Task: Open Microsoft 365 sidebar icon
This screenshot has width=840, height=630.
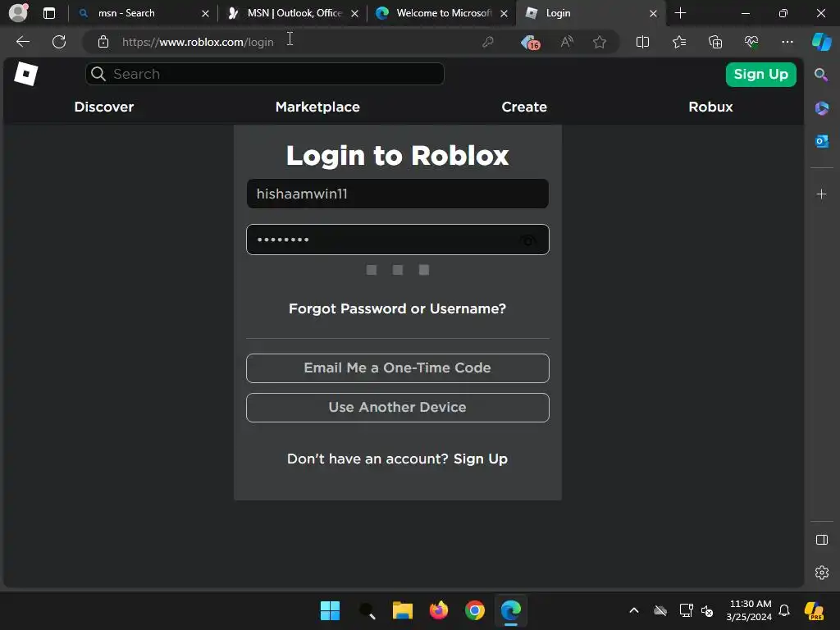Action: [822, 108]
